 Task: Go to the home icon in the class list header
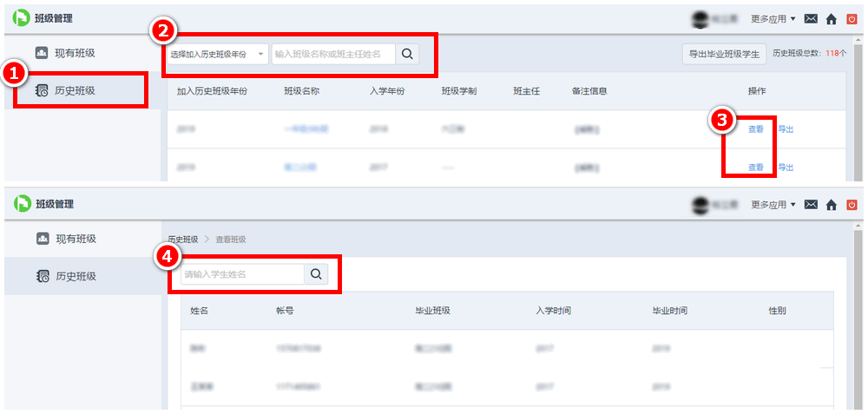pyautogui.click(x=832, y=19)
